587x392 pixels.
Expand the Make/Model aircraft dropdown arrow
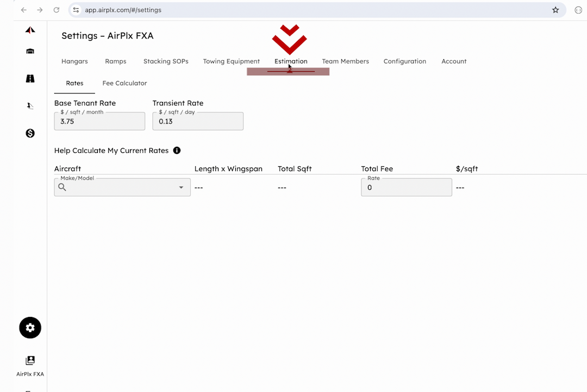point(181,188)
